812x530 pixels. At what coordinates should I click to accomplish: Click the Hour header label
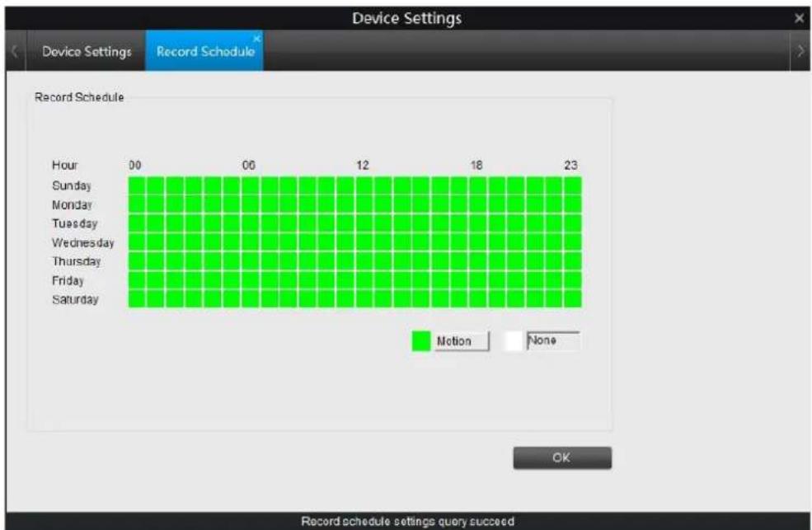click(64, 165)
